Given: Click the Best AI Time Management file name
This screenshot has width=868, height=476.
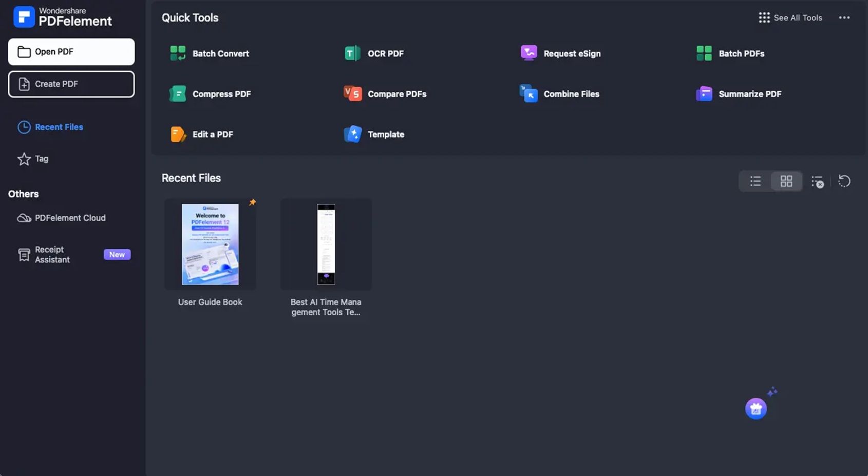Looking at the screenshot, I should pos(326,307).
